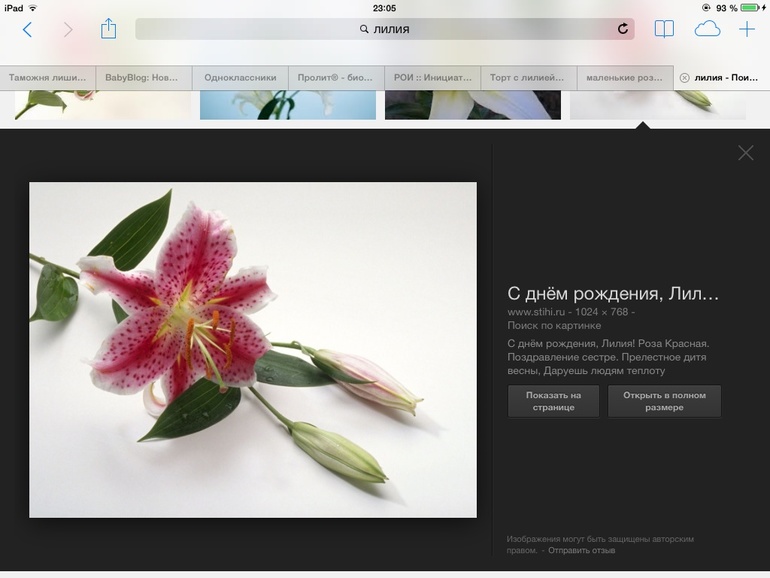Select the first lily bud thumbnail
Image resolution: width=770 pixels, height=578 pixels.
pyautogui.click(x=103, y=105)
